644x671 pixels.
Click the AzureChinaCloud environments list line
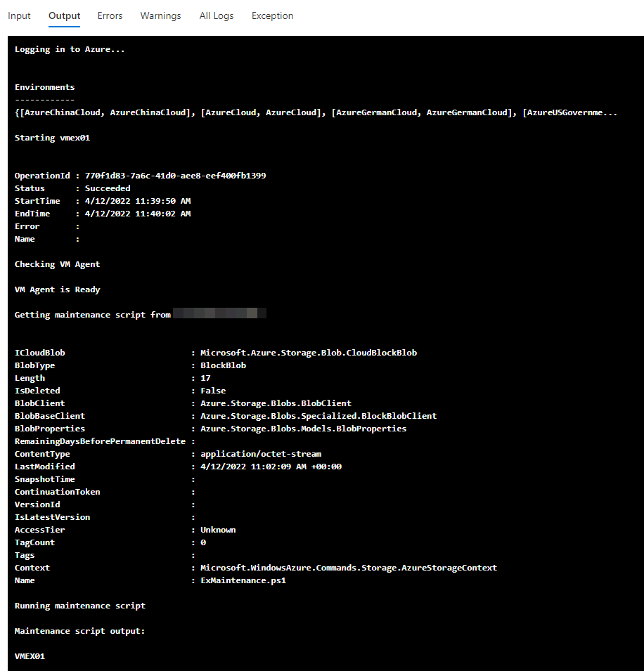tap(316, 112)
